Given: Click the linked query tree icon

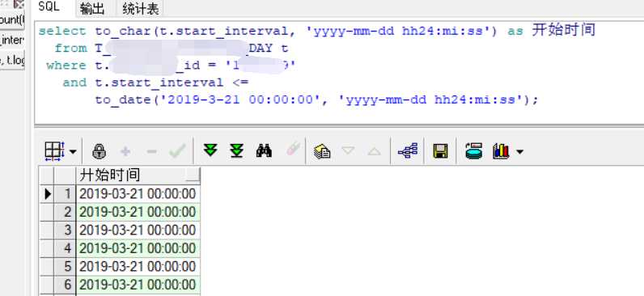Looking at the screenshot, I should tap(408, 151).
